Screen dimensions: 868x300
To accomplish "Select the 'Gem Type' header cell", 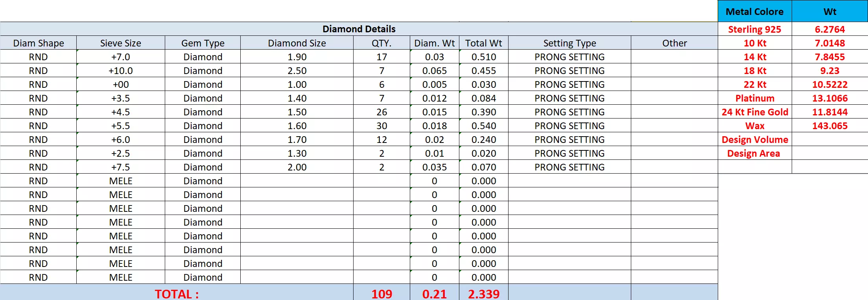I will [203, 43].
